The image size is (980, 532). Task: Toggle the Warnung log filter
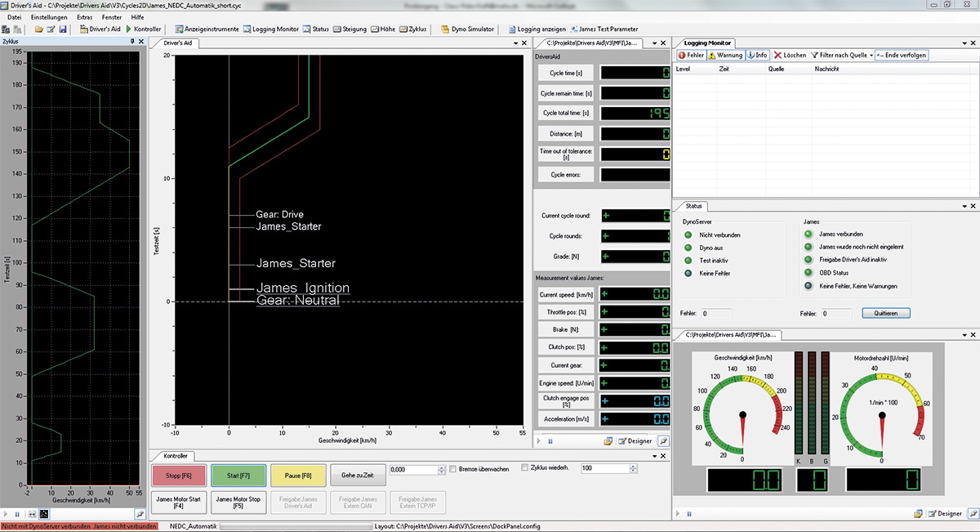[x=725, y=55]
